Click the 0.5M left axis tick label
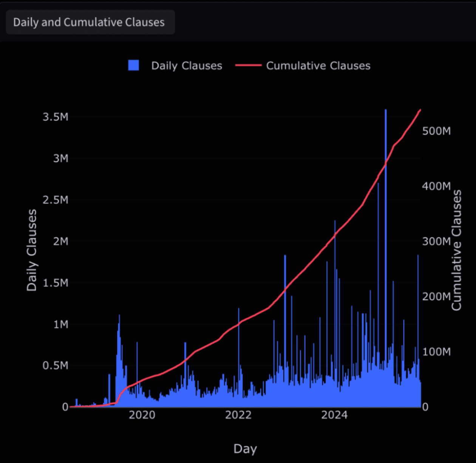Screen dimensions: 476x463 click(x=56, y=366)
